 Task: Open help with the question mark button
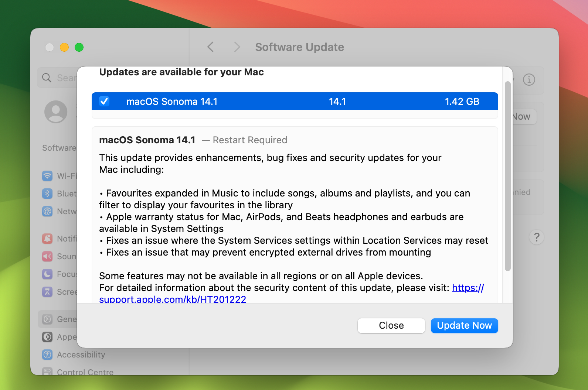(537, 237)
